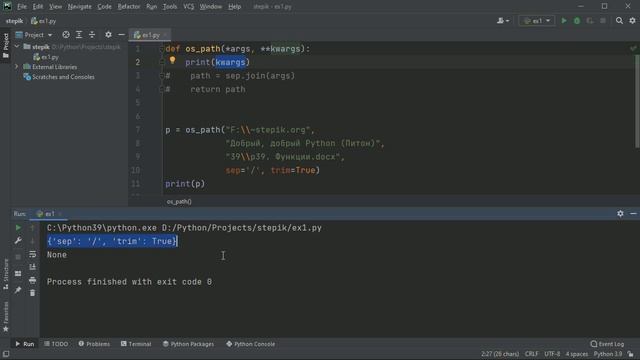Open Problems tool window
640x360 pixels.
[x=94, y=344]
